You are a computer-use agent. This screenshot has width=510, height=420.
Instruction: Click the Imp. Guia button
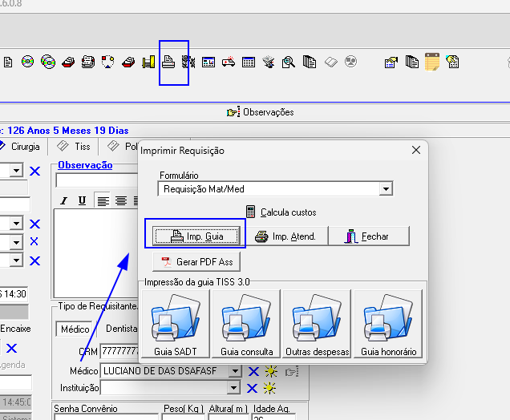(196, 236)
